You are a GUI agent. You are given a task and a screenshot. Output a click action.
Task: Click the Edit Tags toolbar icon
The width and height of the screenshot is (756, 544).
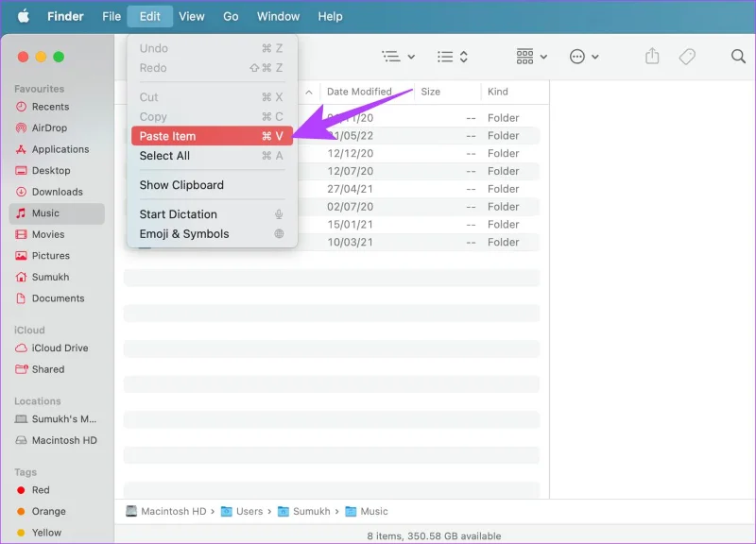click(x=687, y=57)
